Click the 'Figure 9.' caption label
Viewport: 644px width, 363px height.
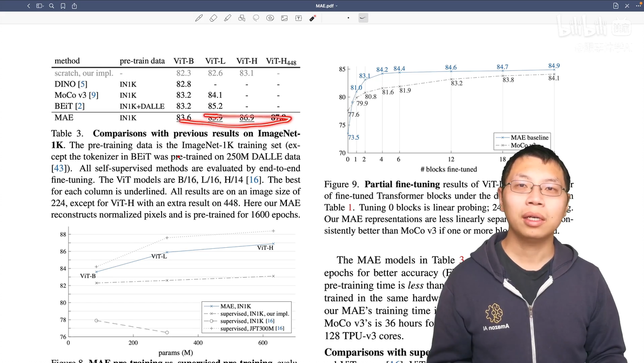(x=341, y=184)
